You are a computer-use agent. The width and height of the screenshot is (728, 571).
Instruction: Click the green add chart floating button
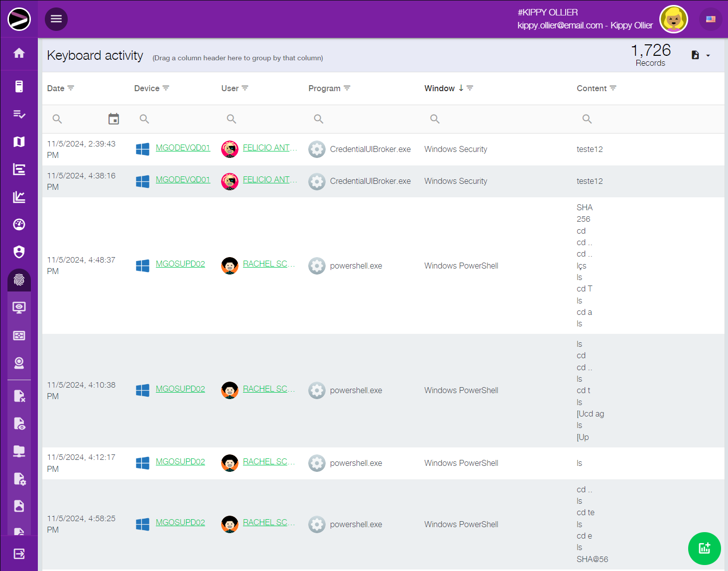[704, 549]
